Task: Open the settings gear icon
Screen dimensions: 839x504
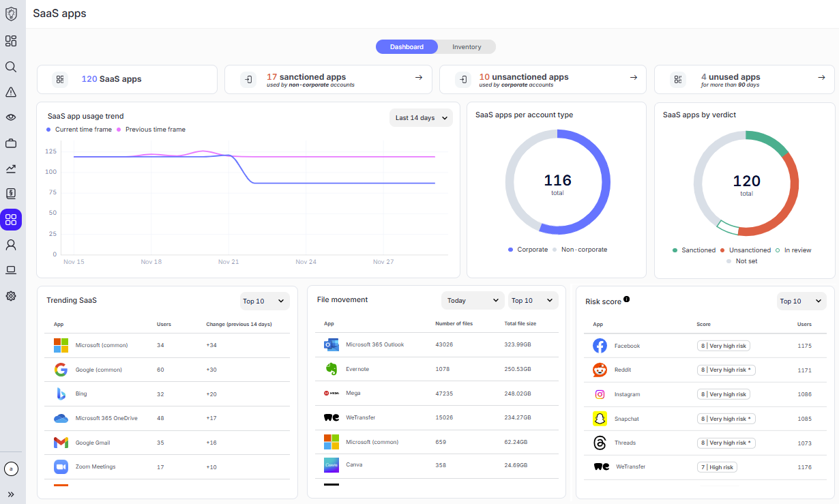Action: [x=11, y=296]
